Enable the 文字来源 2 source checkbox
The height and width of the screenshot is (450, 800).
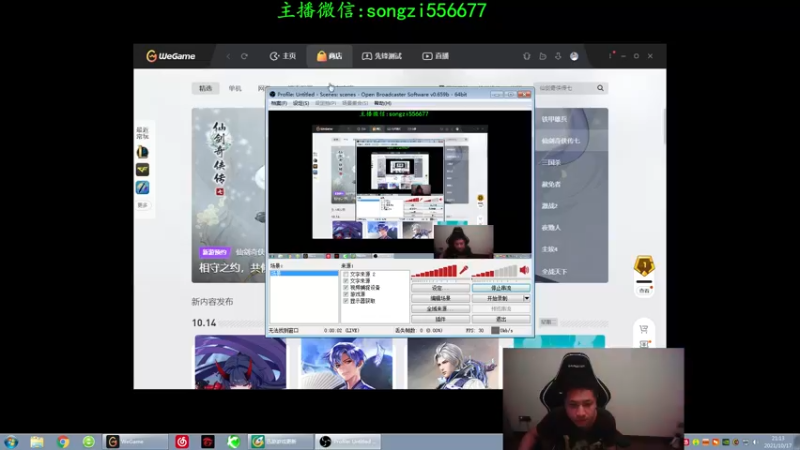[346, 274]
